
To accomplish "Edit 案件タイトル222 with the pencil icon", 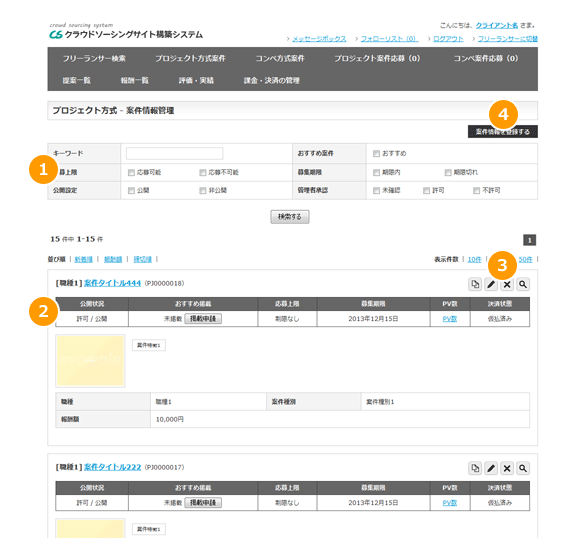I will point(491,468).
